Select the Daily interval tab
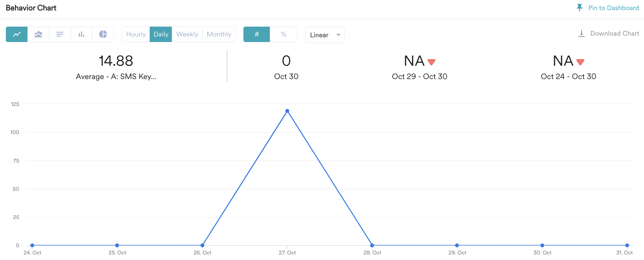This screenshot has width=644, height=260. tap(161, 34)
